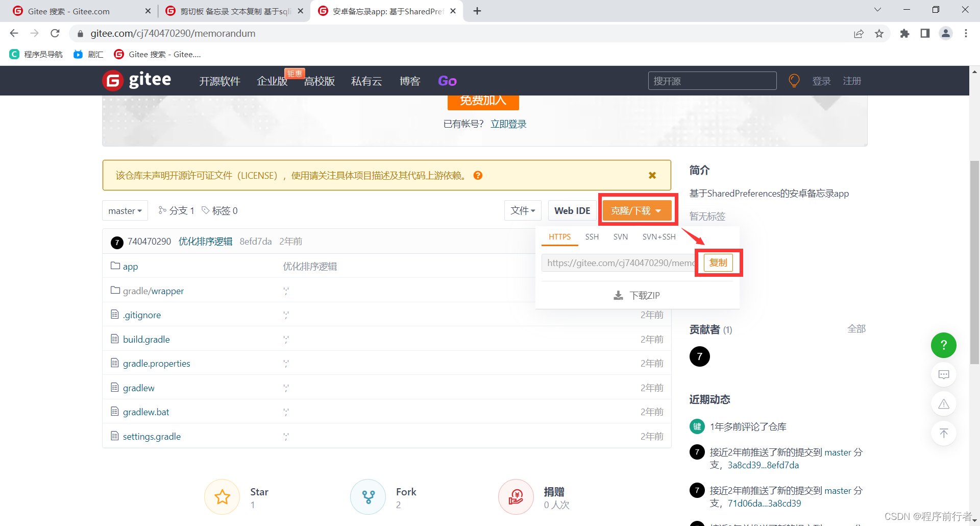Open 高校版 in the navigation bar
Screen dimensions: 980x526
pyautogui.click(x=320, y=81)
